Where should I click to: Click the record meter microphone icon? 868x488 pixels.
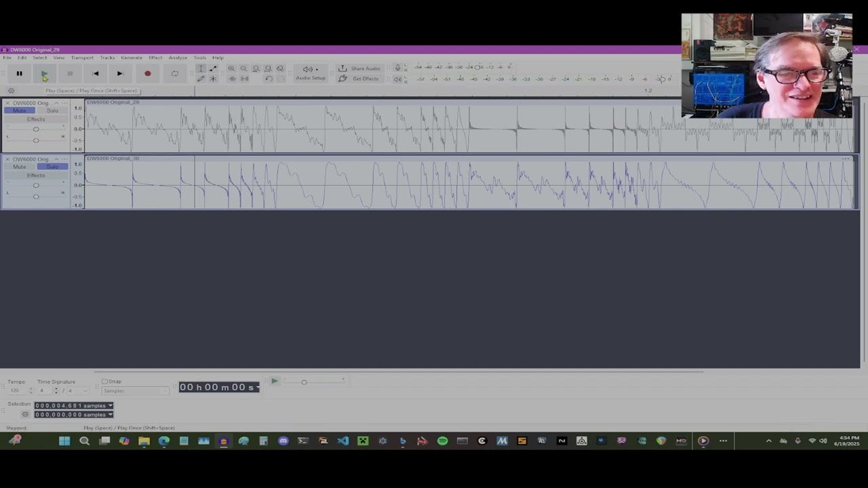[x=398, y=68]
